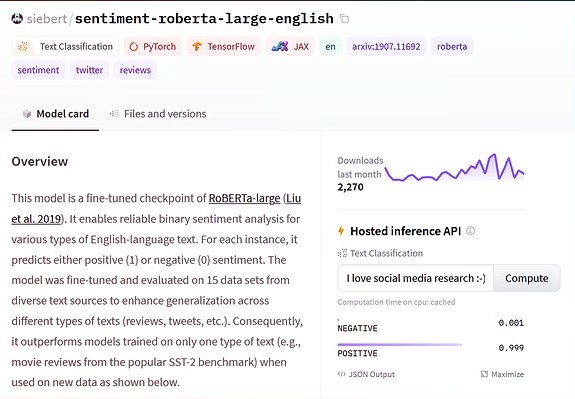Select the sentiment tag
This screenshot has width=575, height=399.
38,70
